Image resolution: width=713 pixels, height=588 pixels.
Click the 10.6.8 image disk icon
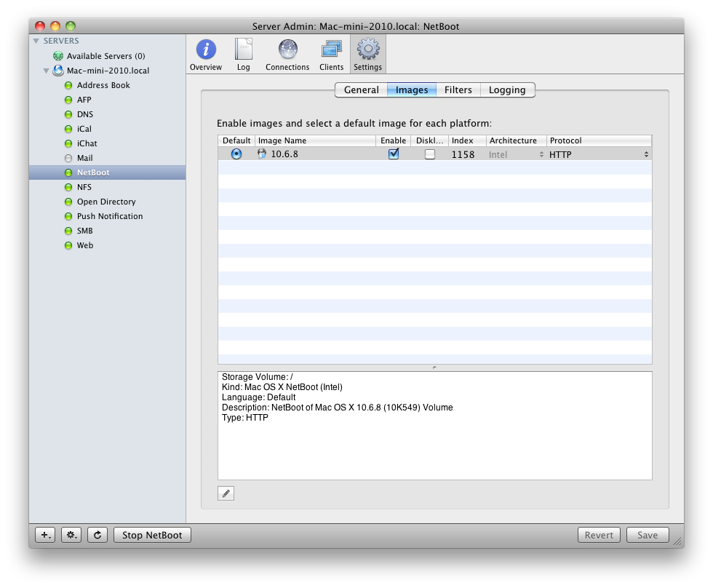262,154
